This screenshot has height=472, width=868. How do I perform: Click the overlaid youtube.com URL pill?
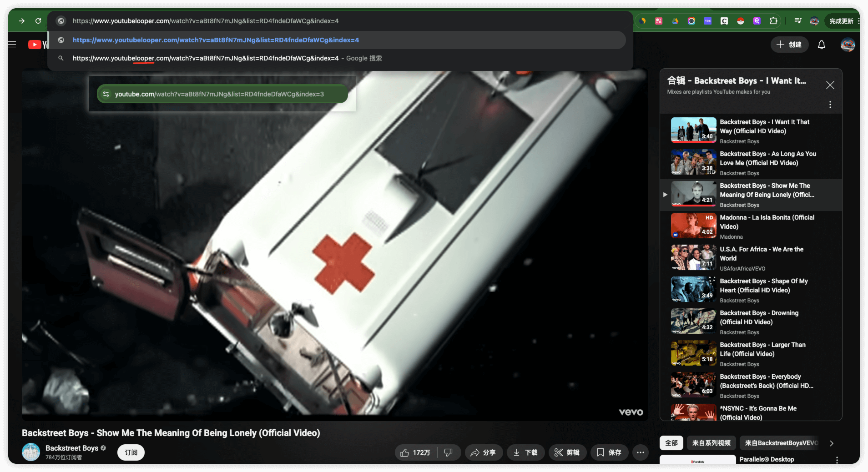tap(222, 94)
